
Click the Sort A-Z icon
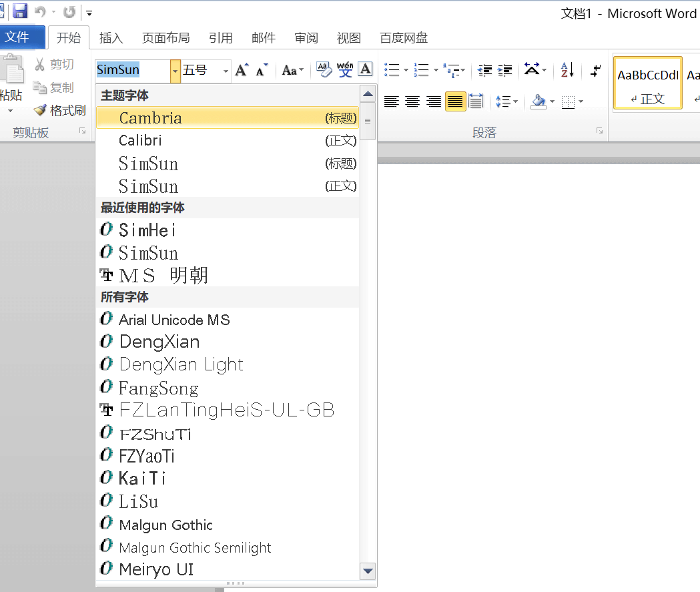point(568,69)
